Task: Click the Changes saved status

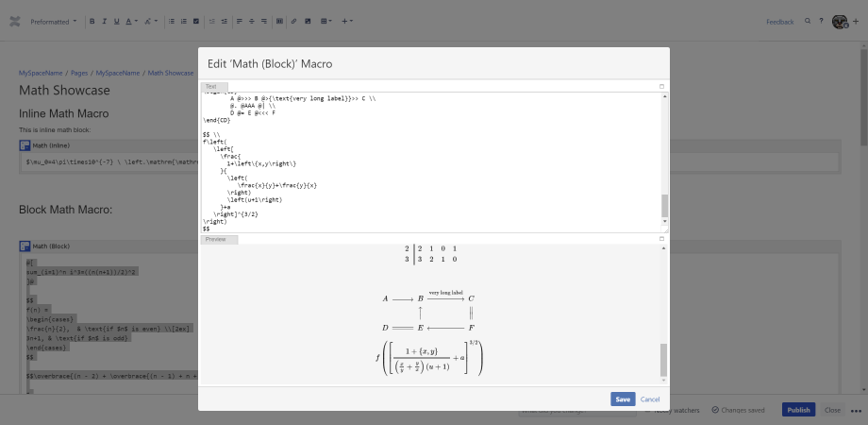Action: 738,410
